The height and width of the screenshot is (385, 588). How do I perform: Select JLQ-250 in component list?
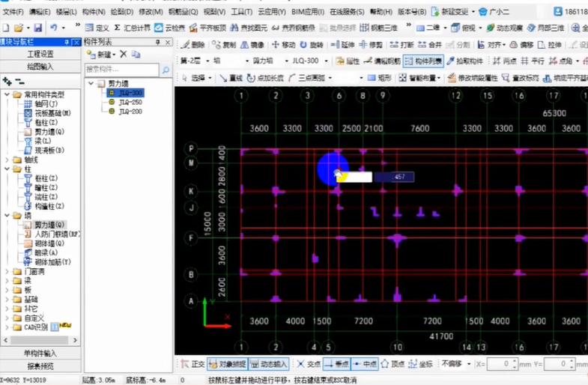pyautogui.click(x=130, y=102)
